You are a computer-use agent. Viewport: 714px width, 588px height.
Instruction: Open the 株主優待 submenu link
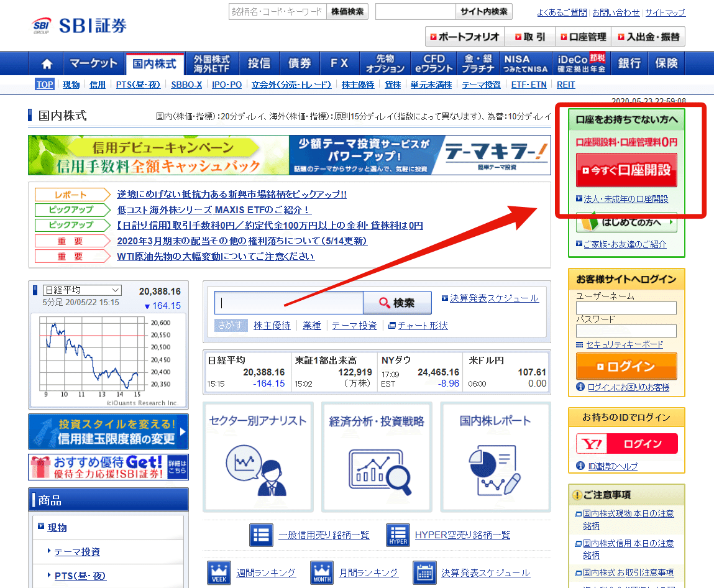(357, 85)
